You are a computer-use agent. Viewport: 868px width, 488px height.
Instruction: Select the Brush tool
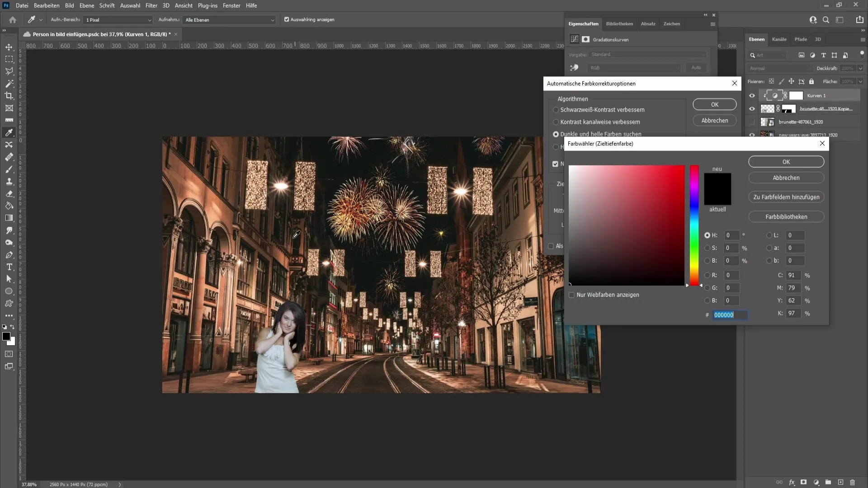(x=9, y=169)
